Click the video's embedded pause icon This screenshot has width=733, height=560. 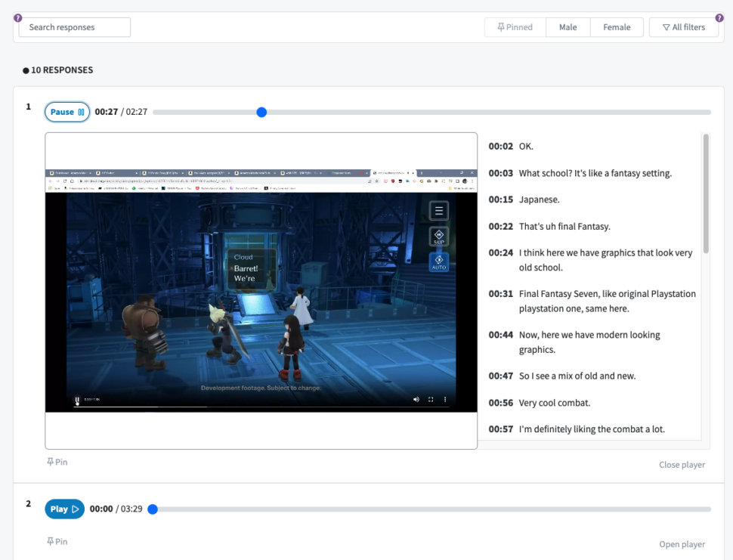click(x=77, y=400)
